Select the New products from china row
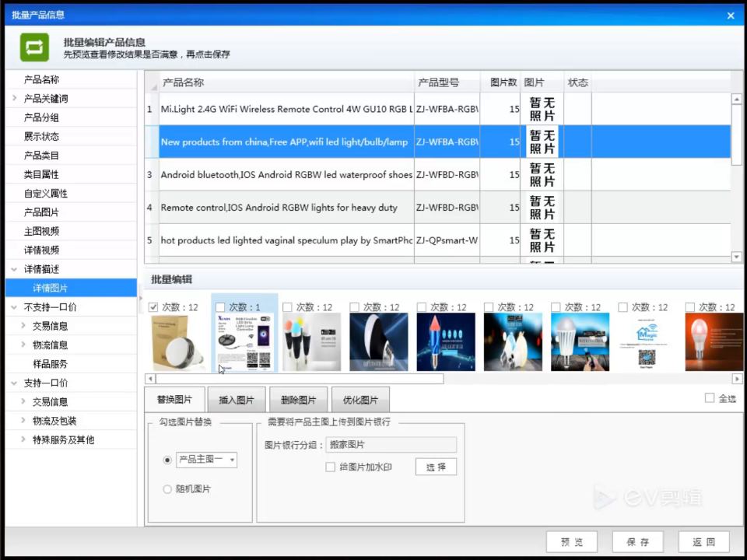This screenshot has height=560, width=747. 438,142
